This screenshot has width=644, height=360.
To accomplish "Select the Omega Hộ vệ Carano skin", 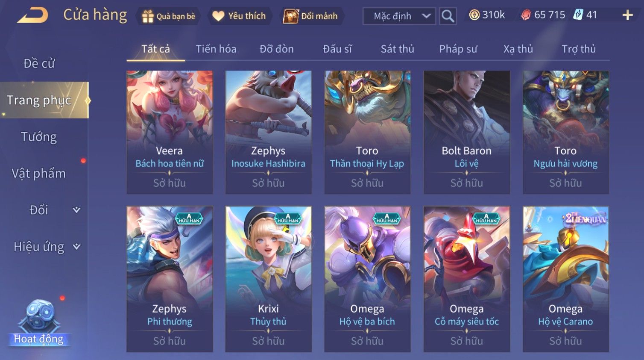I will point(565,279).
